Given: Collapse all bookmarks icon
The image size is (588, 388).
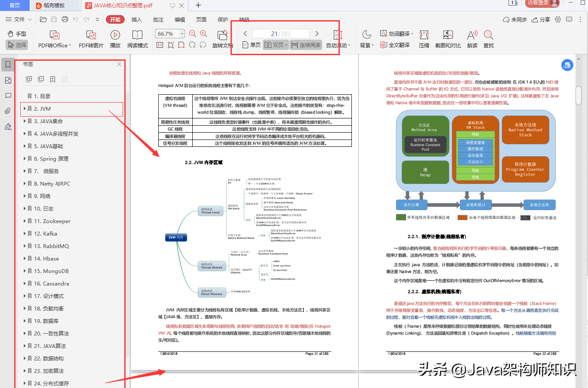Looking at the screenshot, I should (x=41, y=79).
